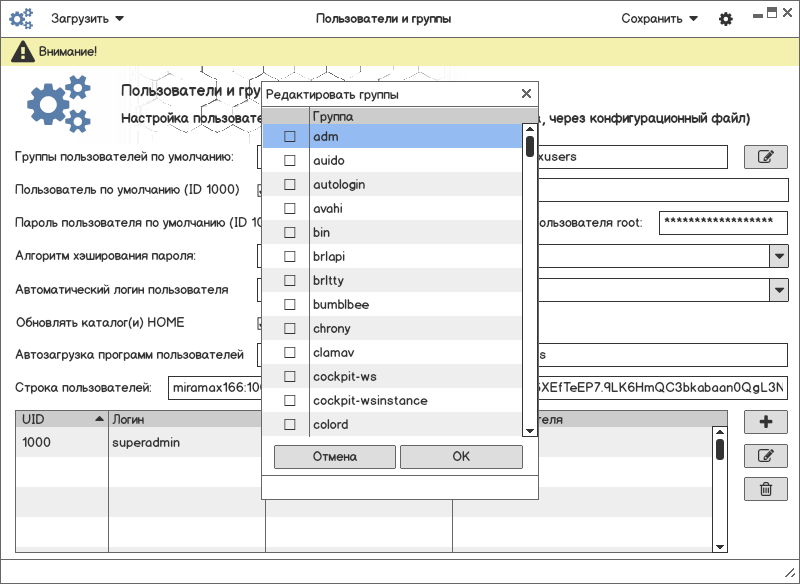The height and width of the screenshot is (584, 800).
Task: Confirm with the OK button
Action: 461,457
